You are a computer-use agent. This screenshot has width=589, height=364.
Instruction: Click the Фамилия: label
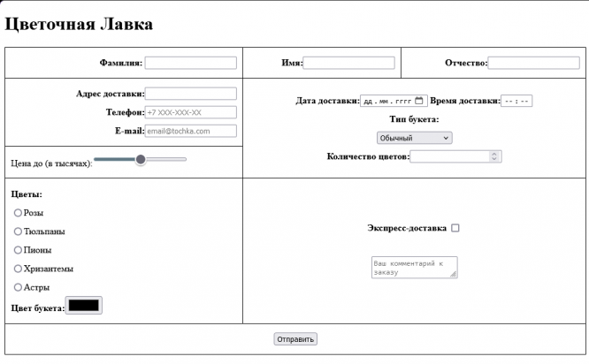(x=121, y=63)
